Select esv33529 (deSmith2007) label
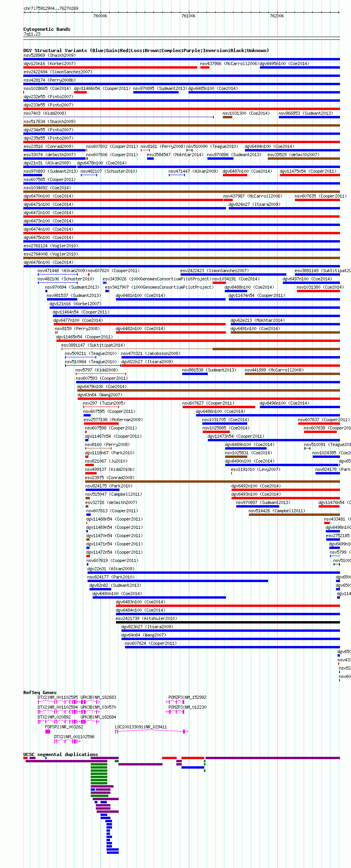 point(293,155)
